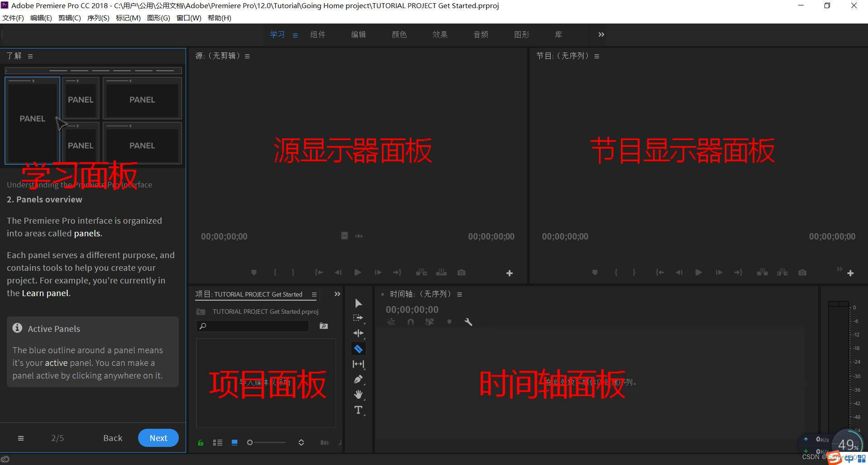Show the overflow workspaces chevron
The image size is (868, 465).
[x=601, y=34]
